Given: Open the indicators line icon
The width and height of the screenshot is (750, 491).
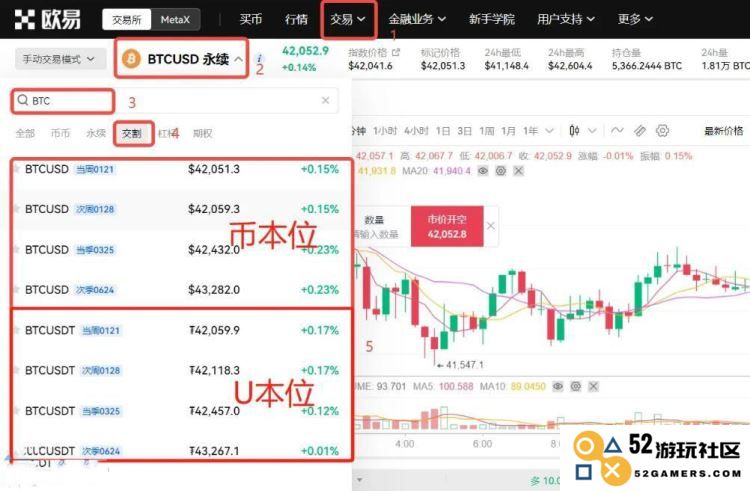Looking at the screenshot, I should (617, 130).
